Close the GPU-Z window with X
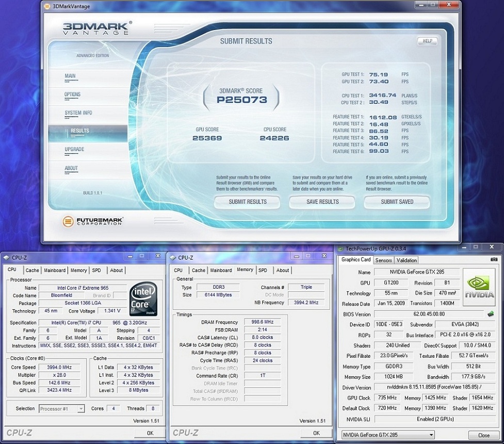504x444 pixels. [x=492, y=247]
